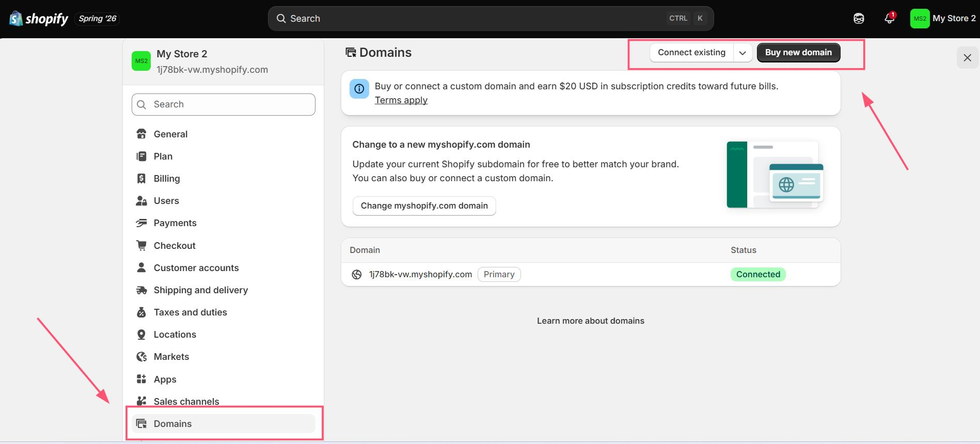Open Customer accounts settings
This screenshot has width=980, height=444.
(x=224, y=268)
